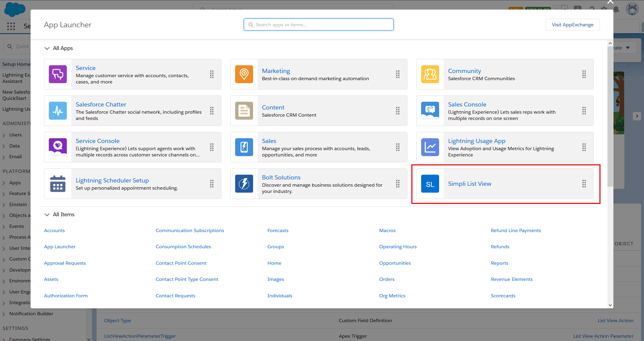The height and width of the screenshot is (341, 644).
Task: Open the Operating Hours item
Action: (398, 246)
